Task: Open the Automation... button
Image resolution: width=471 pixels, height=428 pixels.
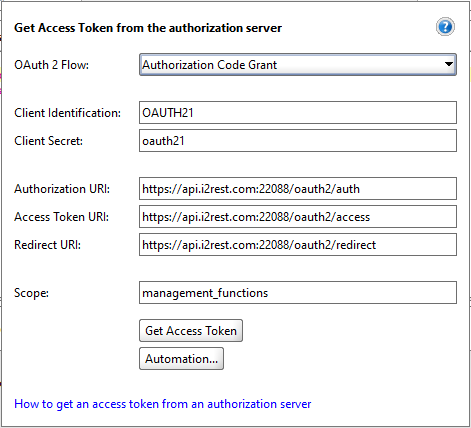Action: (x=181, y=359)
